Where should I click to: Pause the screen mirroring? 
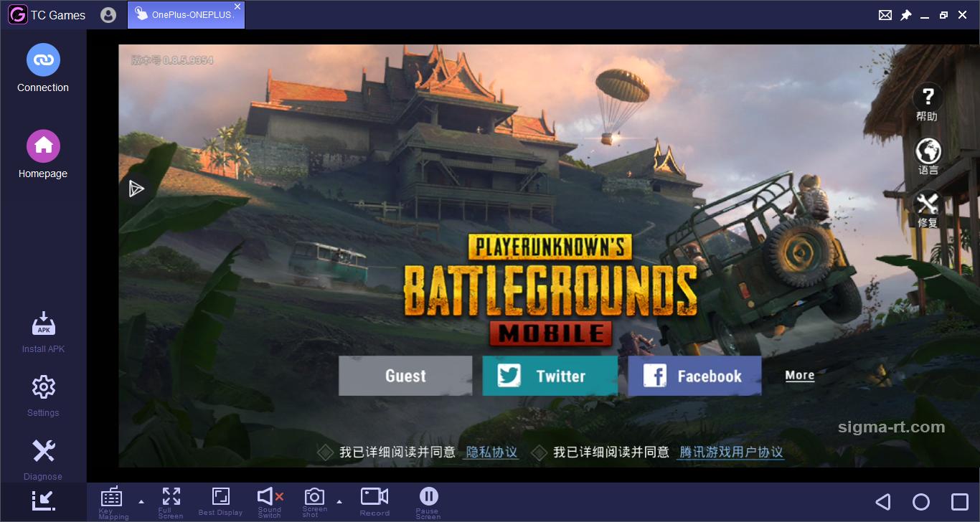click(428, 501)
